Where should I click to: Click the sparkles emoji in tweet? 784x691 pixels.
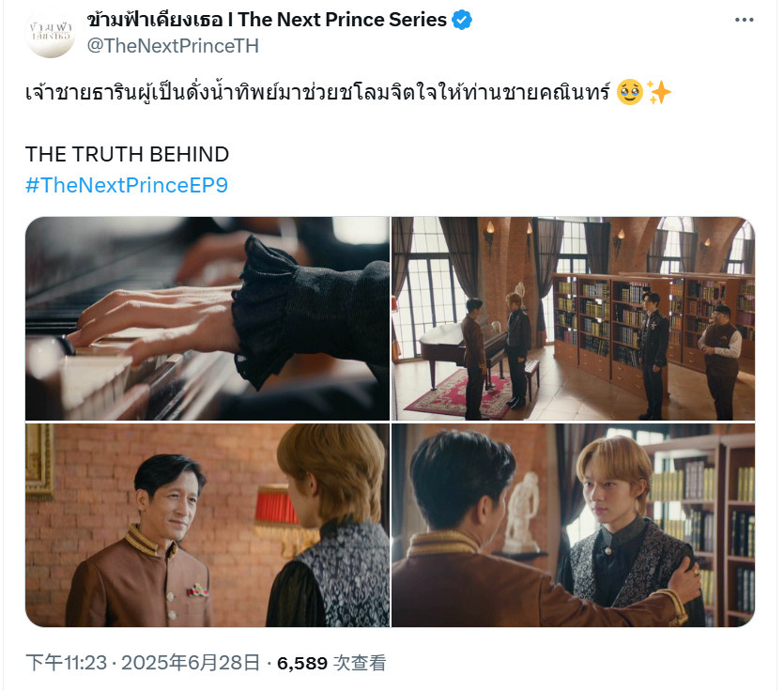659,92
